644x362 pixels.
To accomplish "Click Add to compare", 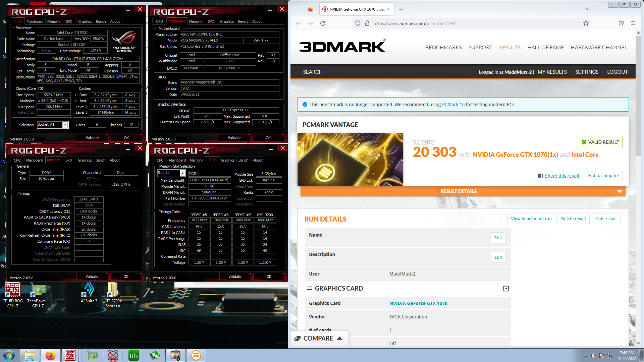I will [603, 175].
